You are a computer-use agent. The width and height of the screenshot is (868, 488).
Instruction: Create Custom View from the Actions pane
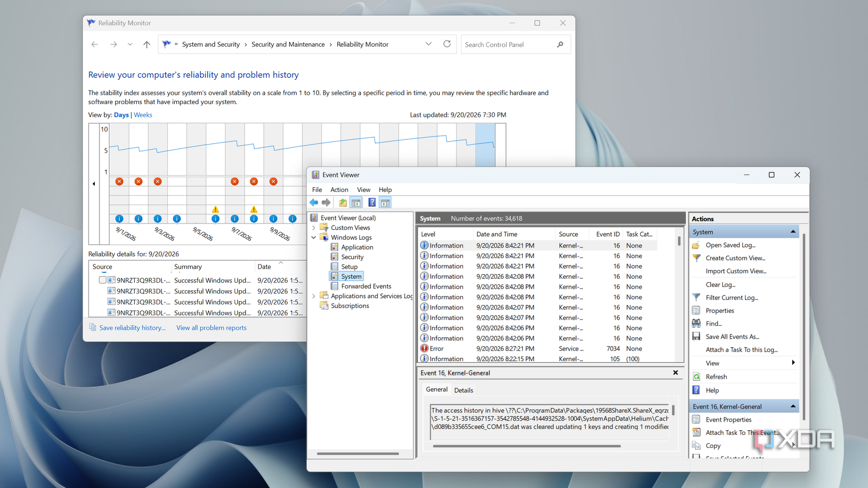(735, 258)
